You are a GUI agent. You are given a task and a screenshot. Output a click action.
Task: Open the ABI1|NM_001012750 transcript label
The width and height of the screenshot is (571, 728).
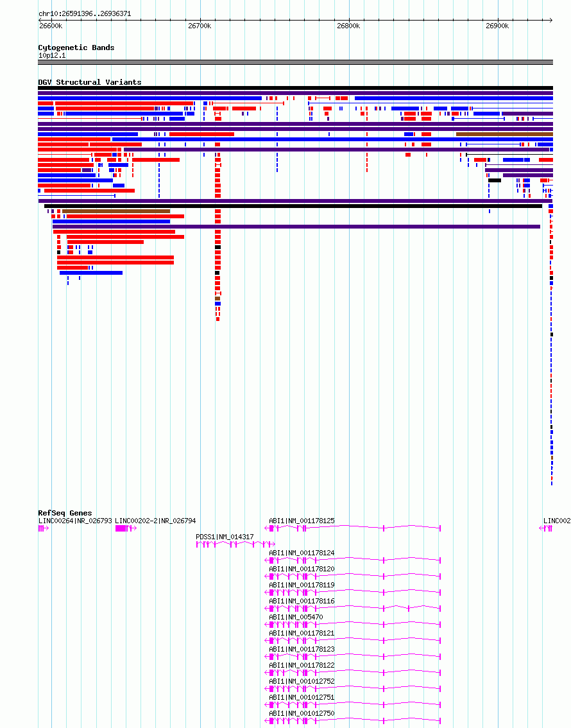pyautogui.click(x=302, y=713)
